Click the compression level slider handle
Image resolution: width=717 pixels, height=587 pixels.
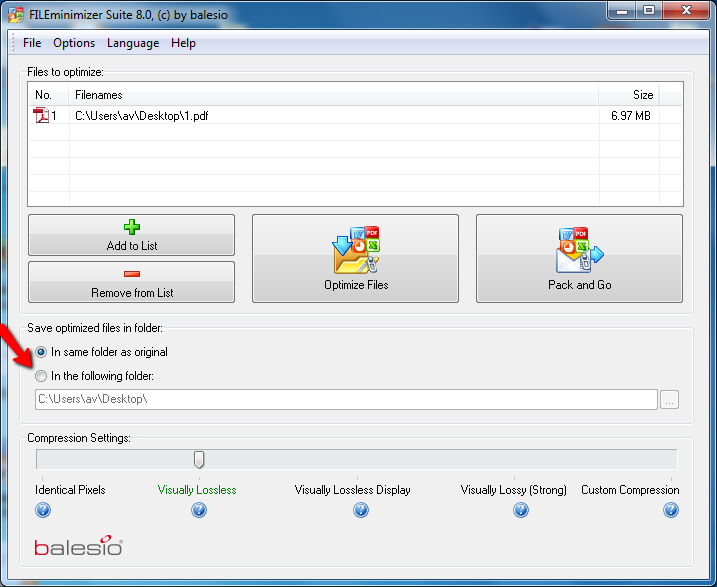(x=199, y=459)
